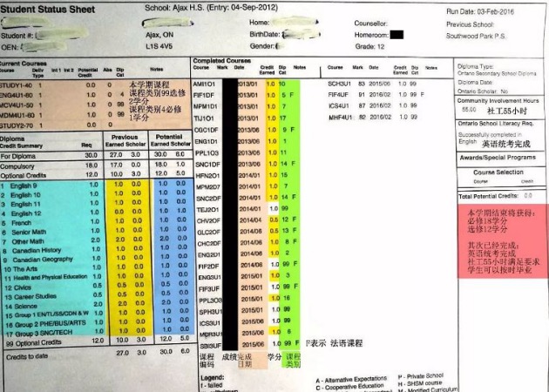Select the Community Involvement Hours heading
This screenshot has height=392, width=549.
498,101
